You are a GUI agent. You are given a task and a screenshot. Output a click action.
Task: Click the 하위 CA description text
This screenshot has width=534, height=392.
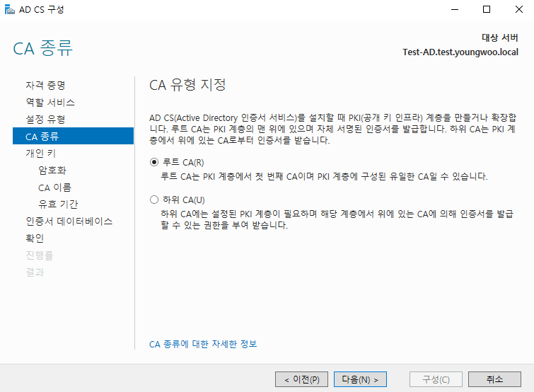tap(337, 219)
